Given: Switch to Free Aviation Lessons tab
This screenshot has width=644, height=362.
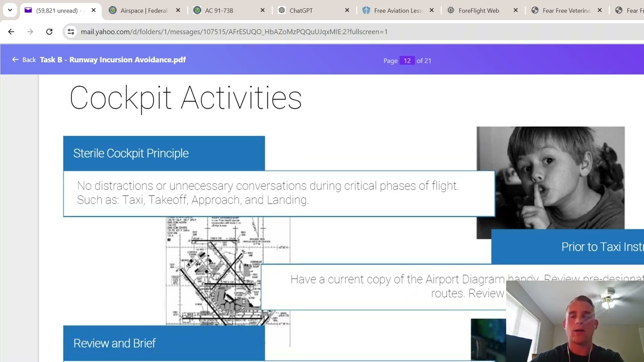Looking at the screenshot, I should click(397, 11).
